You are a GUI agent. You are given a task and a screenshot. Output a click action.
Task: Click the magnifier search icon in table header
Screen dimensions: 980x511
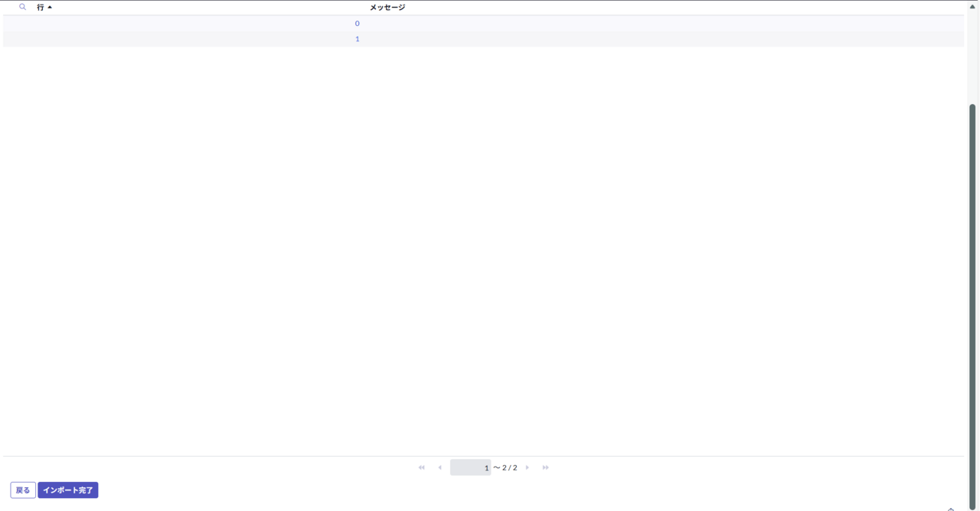pos(22,7)
